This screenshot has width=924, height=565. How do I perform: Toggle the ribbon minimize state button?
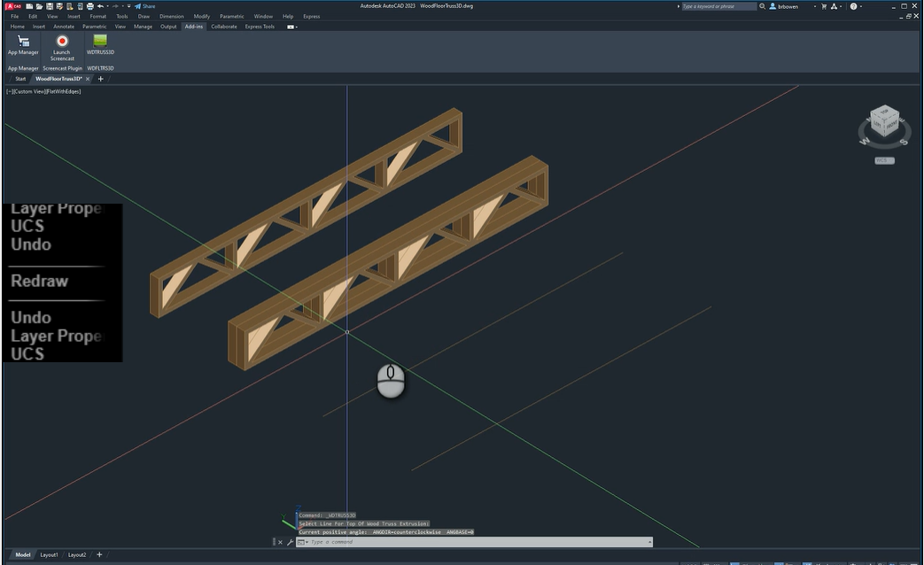[291, 27]
